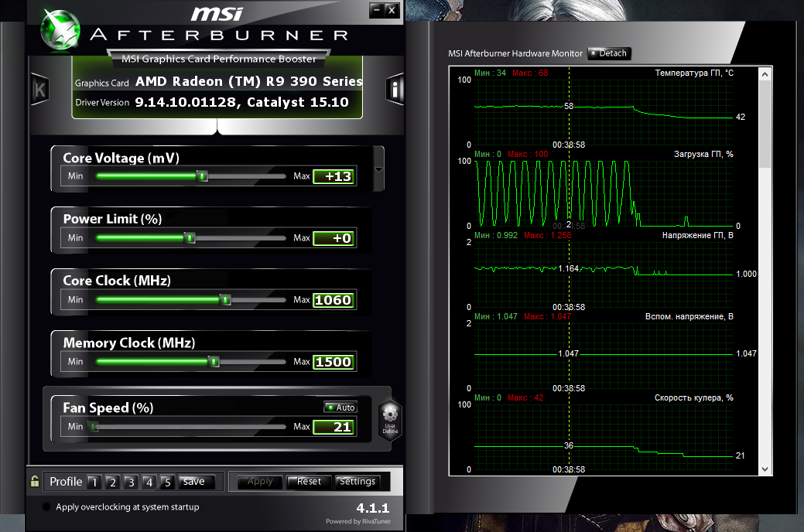Click the Core Clock 1060 value field
This screenshot has height=532, width=804.
click(334, 300)
